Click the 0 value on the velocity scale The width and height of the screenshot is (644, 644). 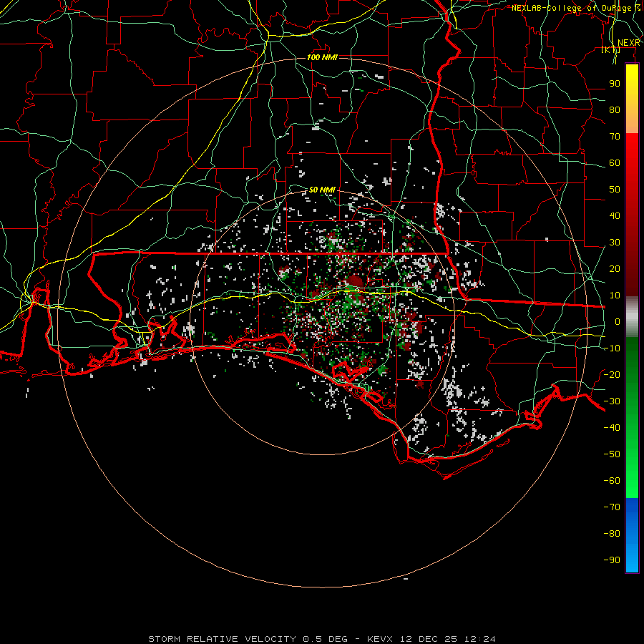[x=618, y=321]
